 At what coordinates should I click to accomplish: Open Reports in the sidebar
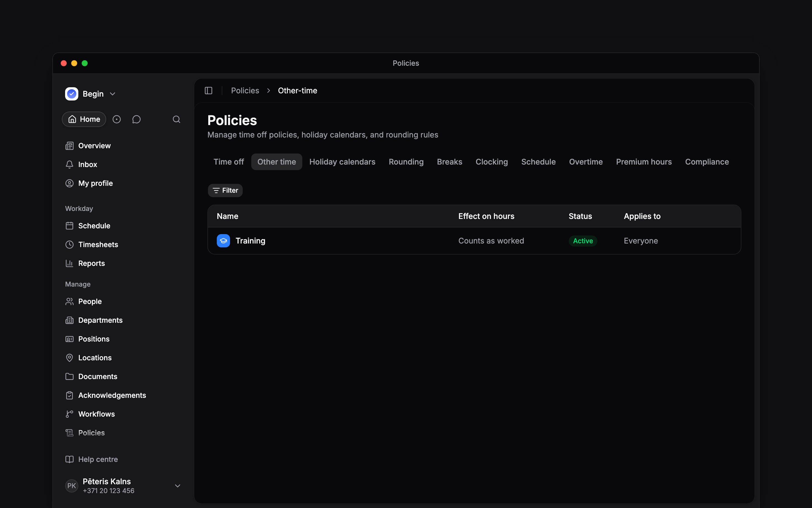[124, 263]
